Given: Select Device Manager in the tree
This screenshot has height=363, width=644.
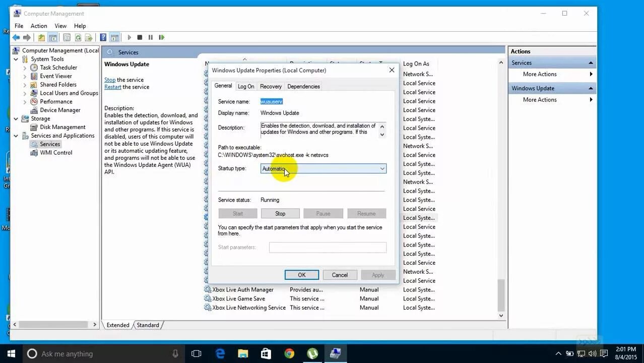Looking at the screenshot, I should tap(60, 110).
